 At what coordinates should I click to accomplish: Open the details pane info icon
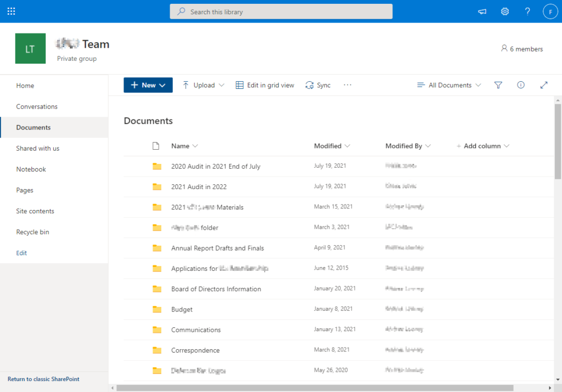tap(520, 85)
